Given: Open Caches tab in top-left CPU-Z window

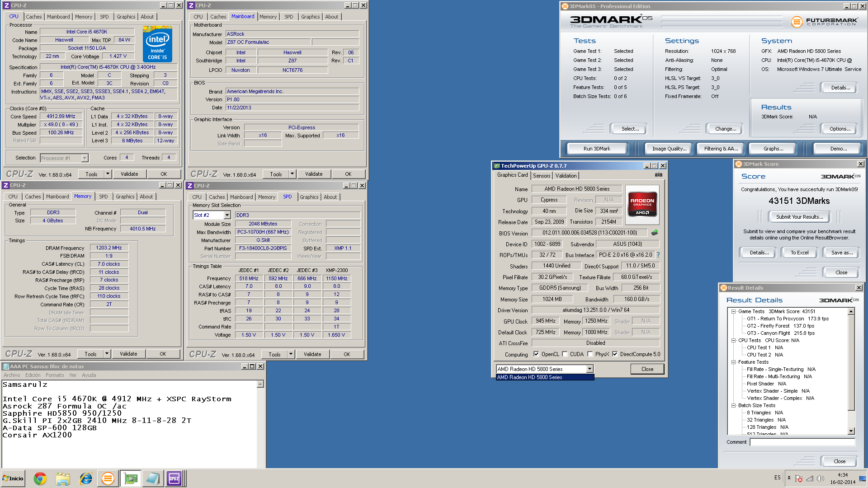Looking at the screenshot, I should pyautogui.click(x=34, y=17).
